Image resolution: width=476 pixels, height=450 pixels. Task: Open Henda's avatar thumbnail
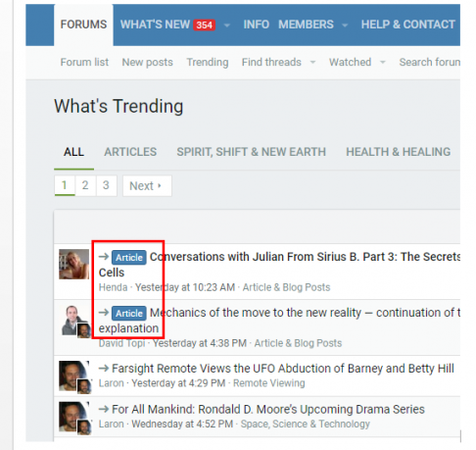(x=73, y=264)
